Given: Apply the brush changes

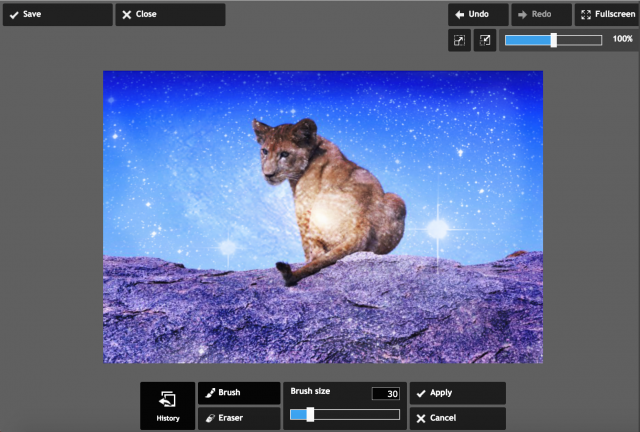Looking at the screenshot, I should 457,393.
